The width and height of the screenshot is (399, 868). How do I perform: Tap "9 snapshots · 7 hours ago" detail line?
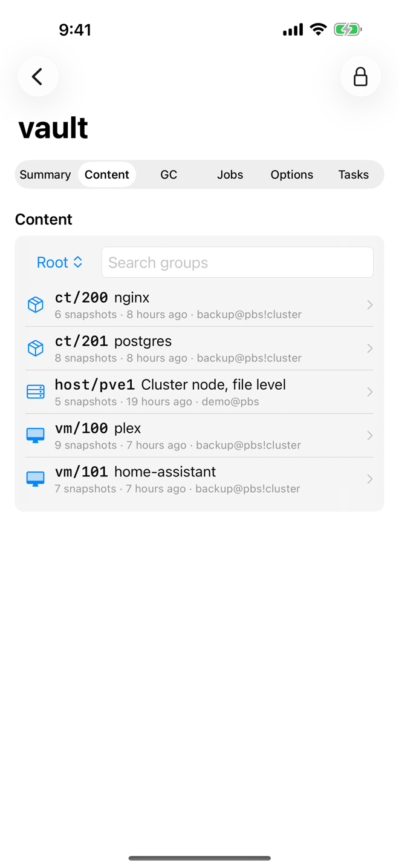(x=178, y=445)
